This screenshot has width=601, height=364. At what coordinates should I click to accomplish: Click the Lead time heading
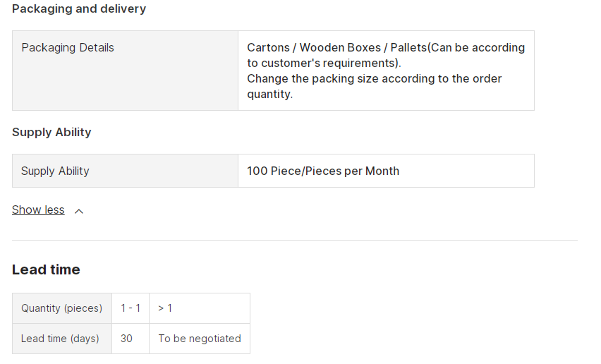(46, 269)
